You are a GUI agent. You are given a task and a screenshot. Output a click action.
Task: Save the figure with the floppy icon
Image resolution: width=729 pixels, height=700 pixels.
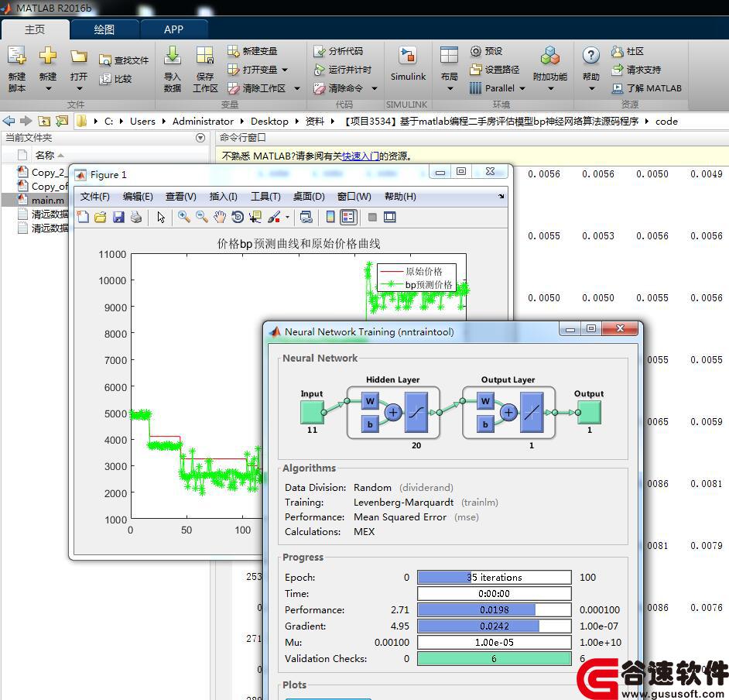tap(118, 218)
